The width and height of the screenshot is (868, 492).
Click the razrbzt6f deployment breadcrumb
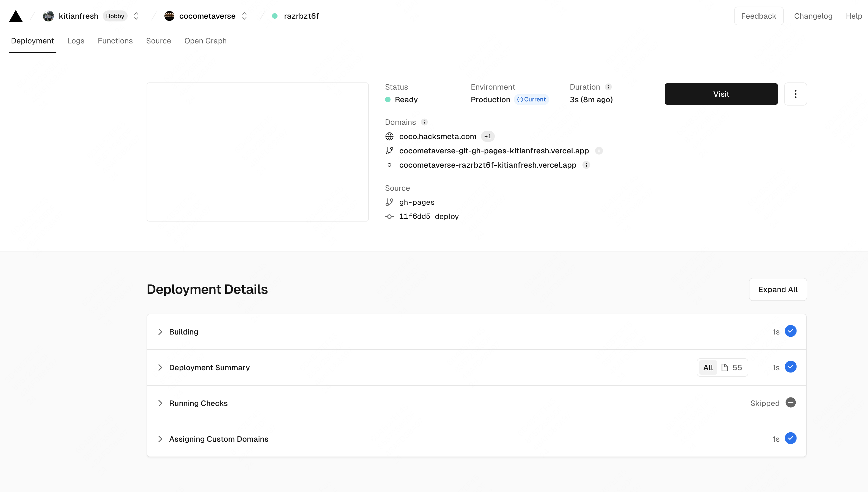[x=301, y=16]
